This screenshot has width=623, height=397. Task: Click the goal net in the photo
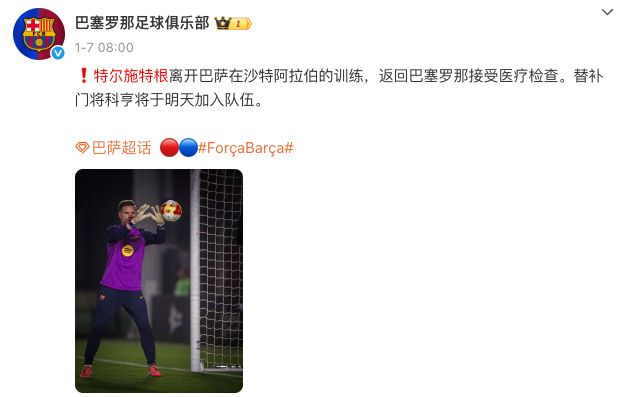click(221, 270)
